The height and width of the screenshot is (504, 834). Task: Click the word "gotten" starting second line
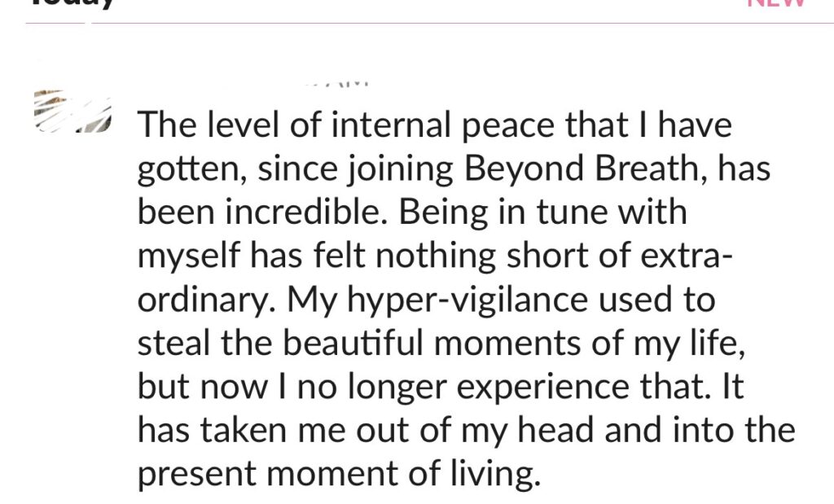click(x=192, y=169)
